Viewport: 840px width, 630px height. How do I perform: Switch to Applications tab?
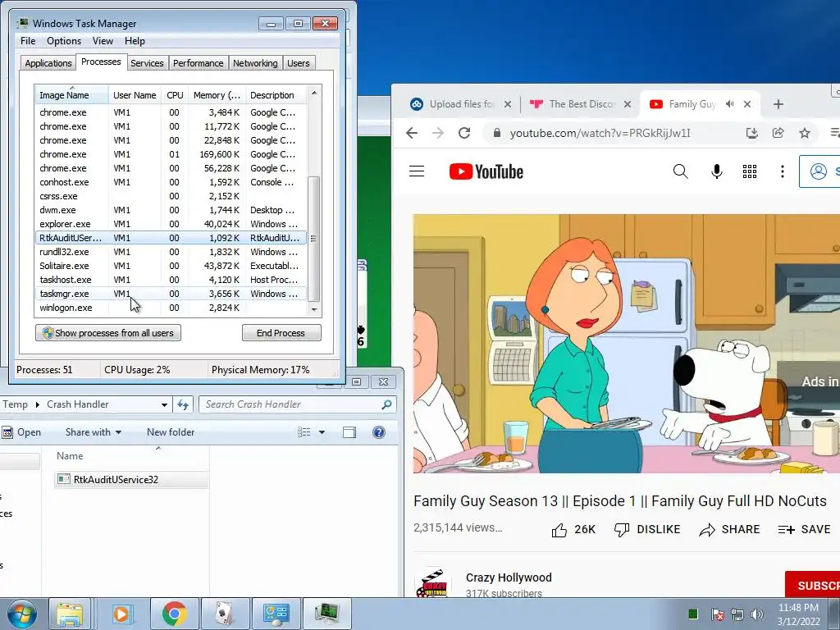[48, 63]
